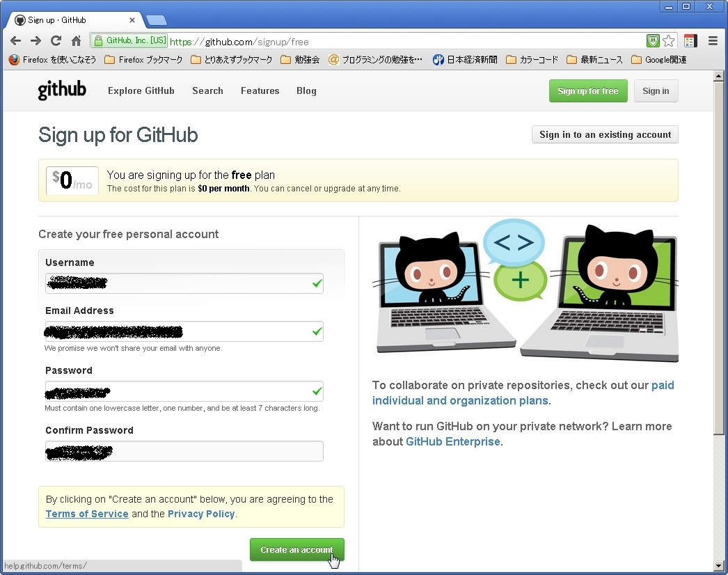Open the Privacy Policy link
This screenshot has height=575, width=728.
pyautogui.click(x=201, y=514)
